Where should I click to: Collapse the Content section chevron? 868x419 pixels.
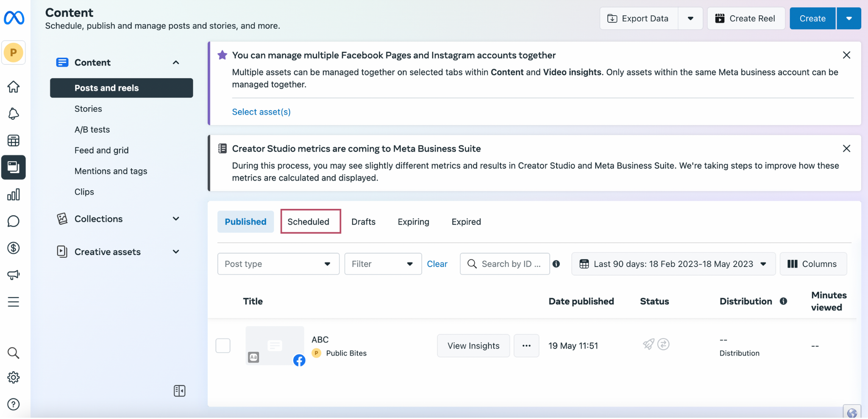(x=176, y=63)
